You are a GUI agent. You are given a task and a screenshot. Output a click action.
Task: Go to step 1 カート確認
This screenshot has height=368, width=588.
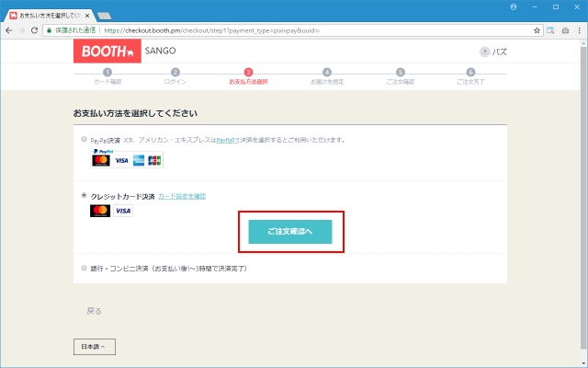point(107,76)
